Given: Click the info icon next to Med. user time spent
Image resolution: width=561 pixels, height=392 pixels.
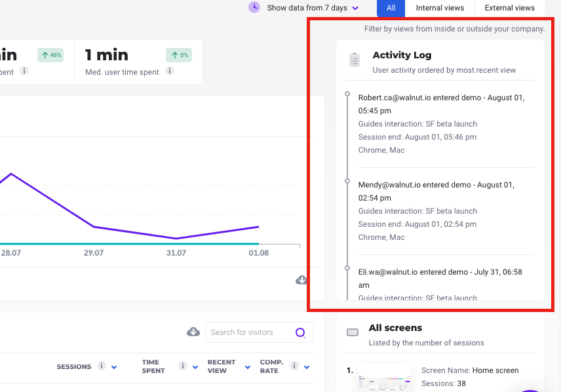Looking at the screenshot, I should pyautogui.click(x=170, y=71).
